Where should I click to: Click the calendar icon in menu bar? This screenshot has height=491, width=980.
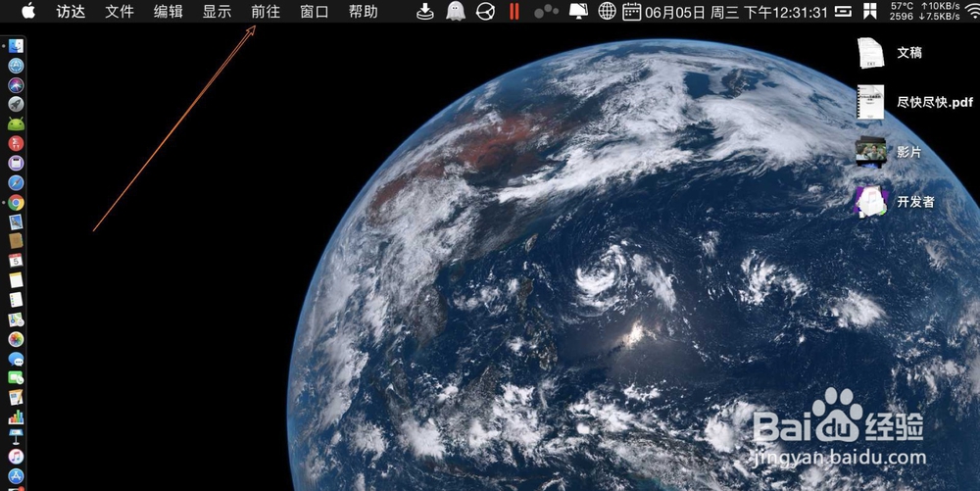pyautogui.click(x=632, y=11)
